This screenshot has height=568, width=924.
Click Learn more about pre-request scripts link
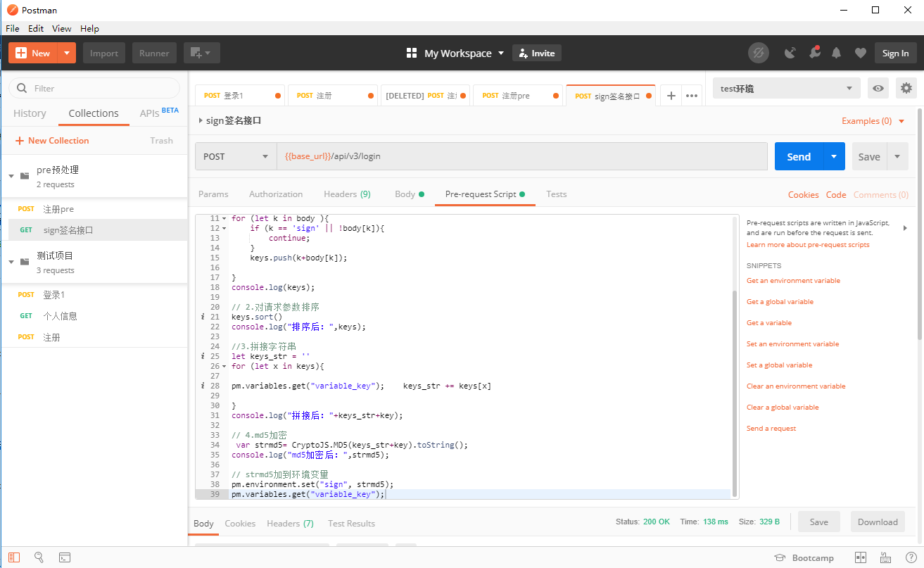pos(808,245)
